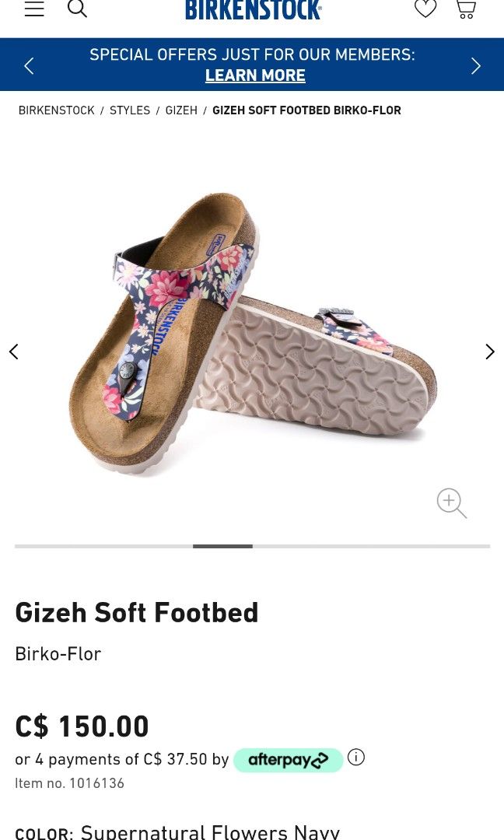
Task: Click the image gallery progress bar
Action: [252, 547]
